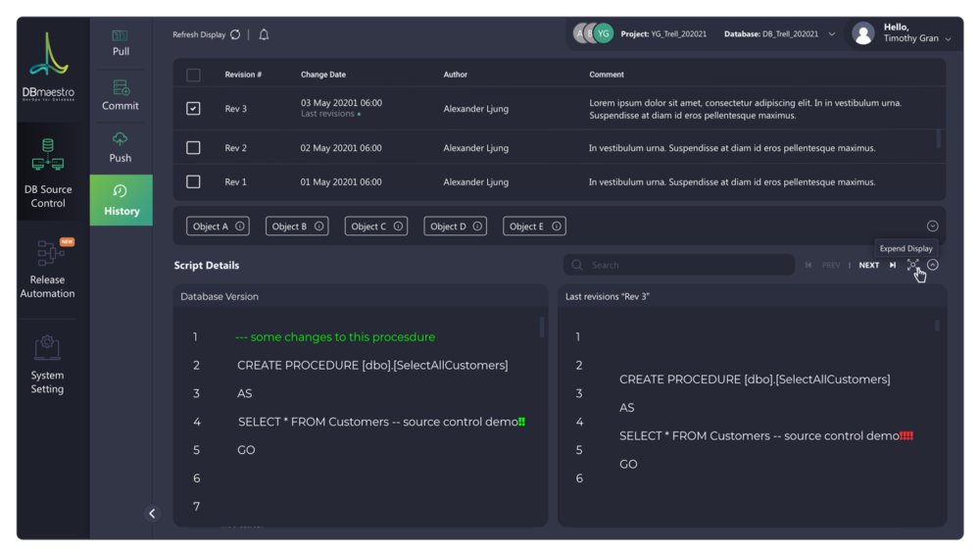Screen dimensions: 980x556
Task: Click the Rev 1 revision label
Action: (x=235, y=182)
